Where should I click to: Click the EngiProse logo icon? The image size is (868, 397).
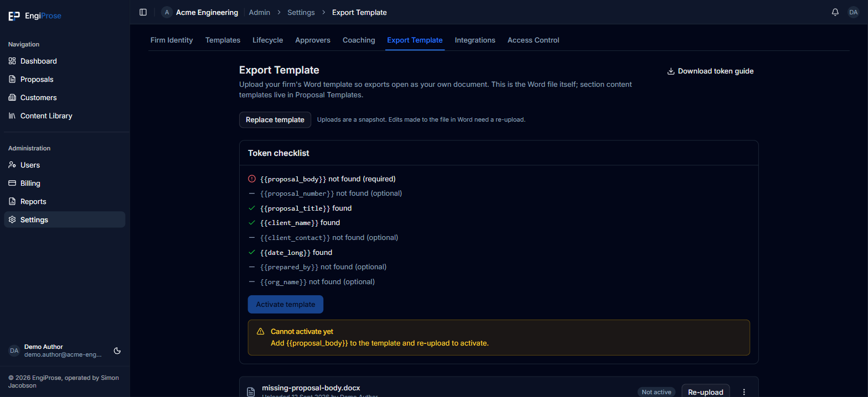[x=14, y=16]
